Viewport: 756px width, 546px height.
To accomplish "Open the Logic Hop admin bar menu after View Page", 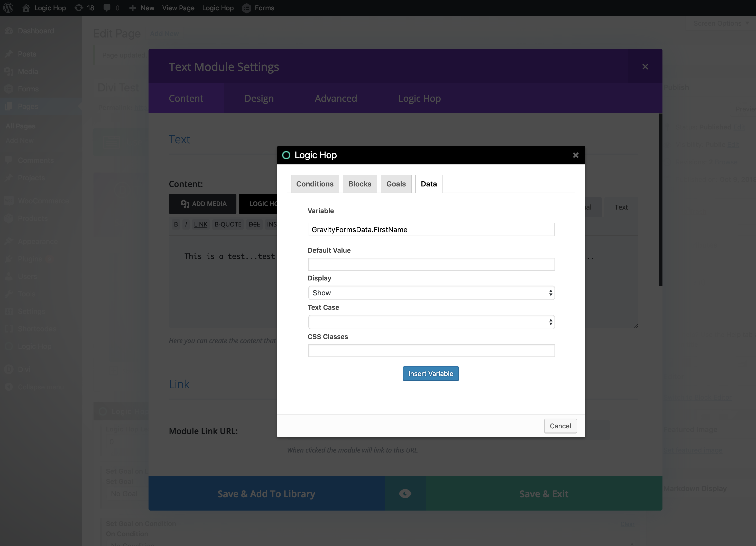I will click(x=218, y=8).
